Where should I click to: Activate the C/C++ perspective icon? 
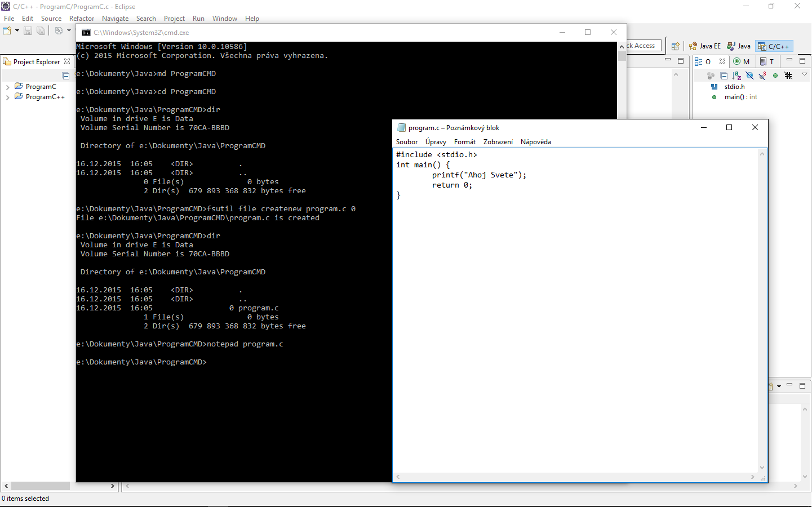click(x=774, y=46)
